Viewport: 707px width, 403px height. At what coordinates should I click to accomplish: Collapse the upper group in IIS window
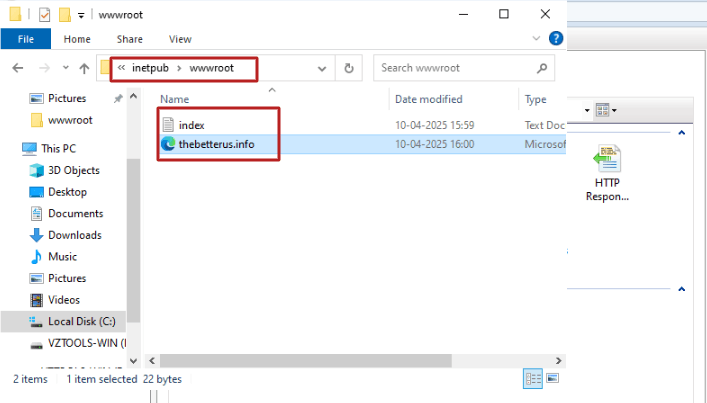coord(682,133)
